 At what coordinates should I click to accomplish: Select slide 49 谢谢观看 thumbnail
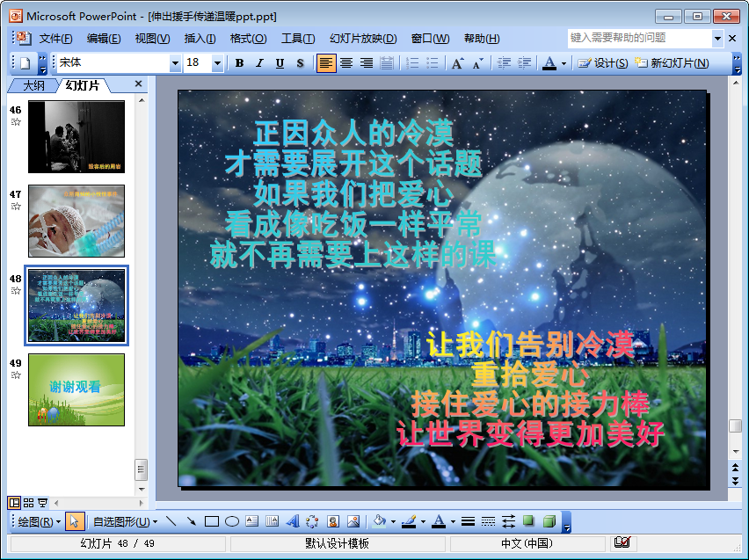point(76,390)
